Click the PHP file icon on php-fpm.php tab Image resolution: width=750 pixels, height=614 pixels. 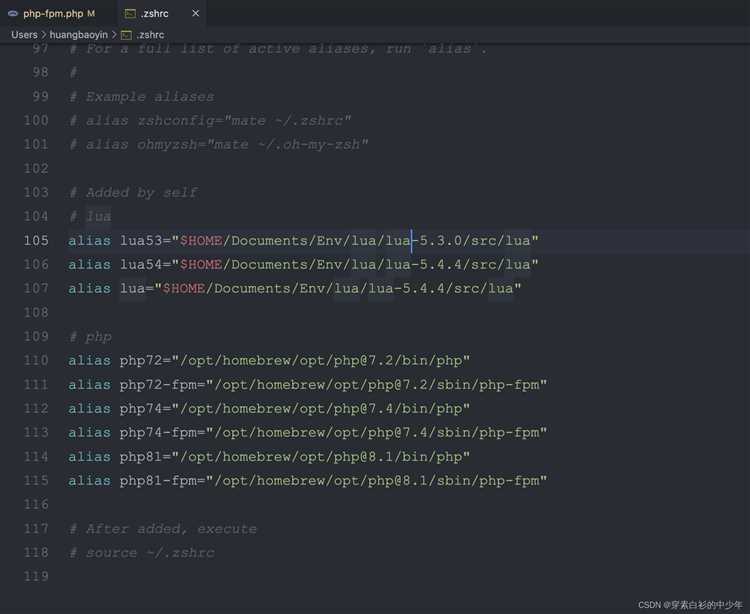[x=13, y=13]
